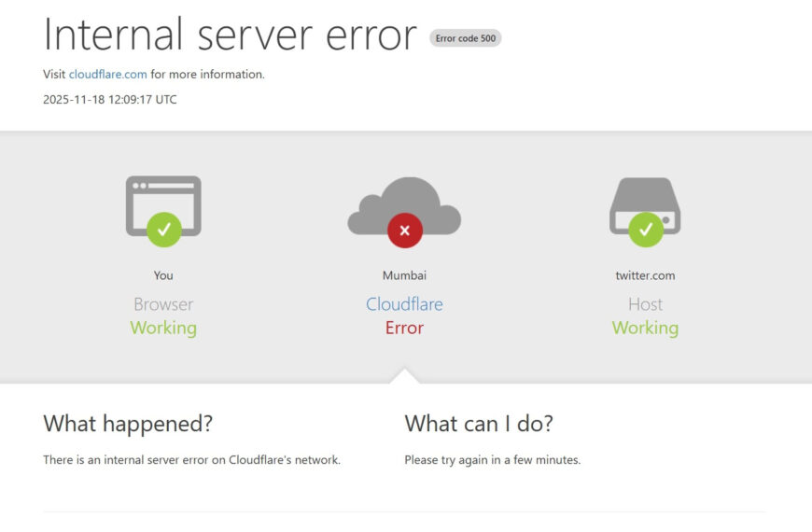Open the cloudflare.com link
This screenshot has height=532, width=812.
(x=107, y=74)
